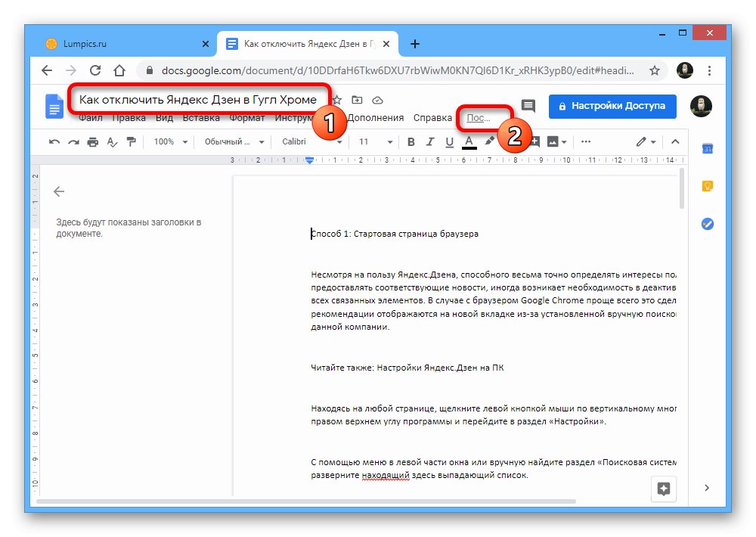
Task: Toggle italic formatting
Action: tap(429, 142)
